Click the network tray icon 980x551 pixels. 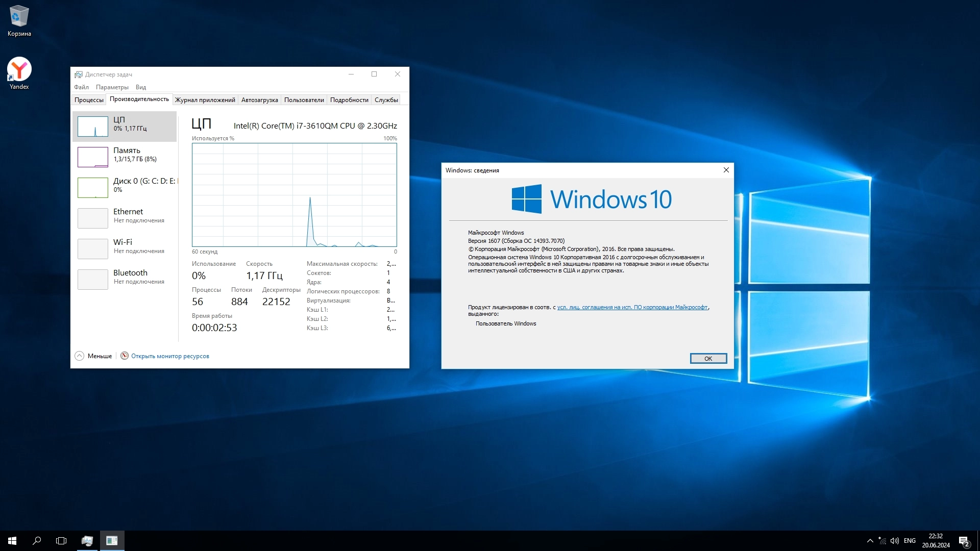point(882,541)
